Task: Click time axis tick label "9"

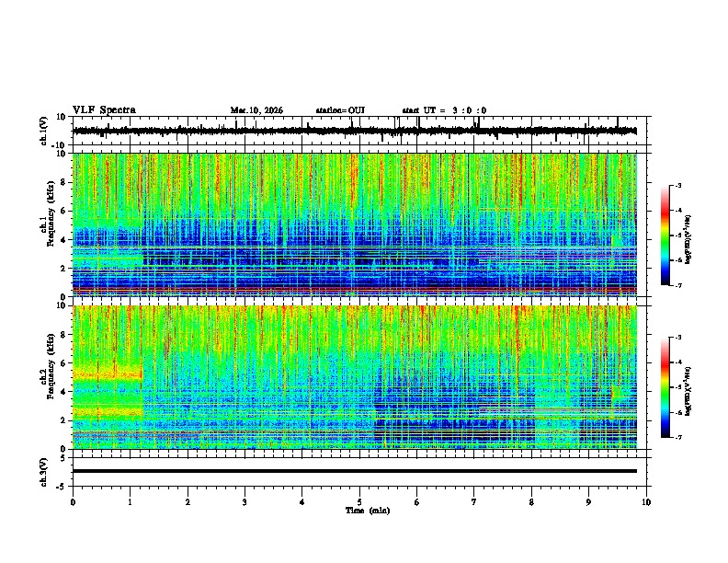Action: coord(588,502)
